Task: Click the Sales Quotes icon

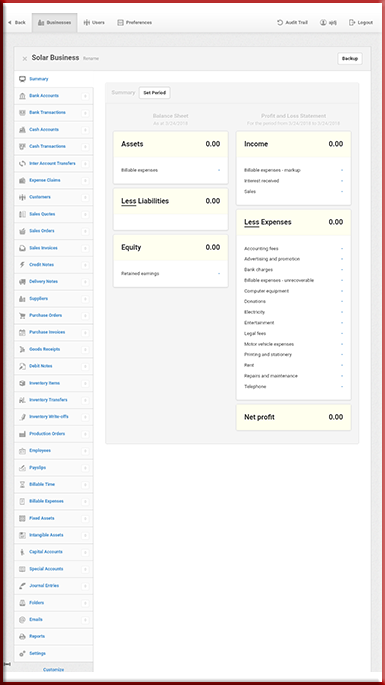Action: point(22,214)
